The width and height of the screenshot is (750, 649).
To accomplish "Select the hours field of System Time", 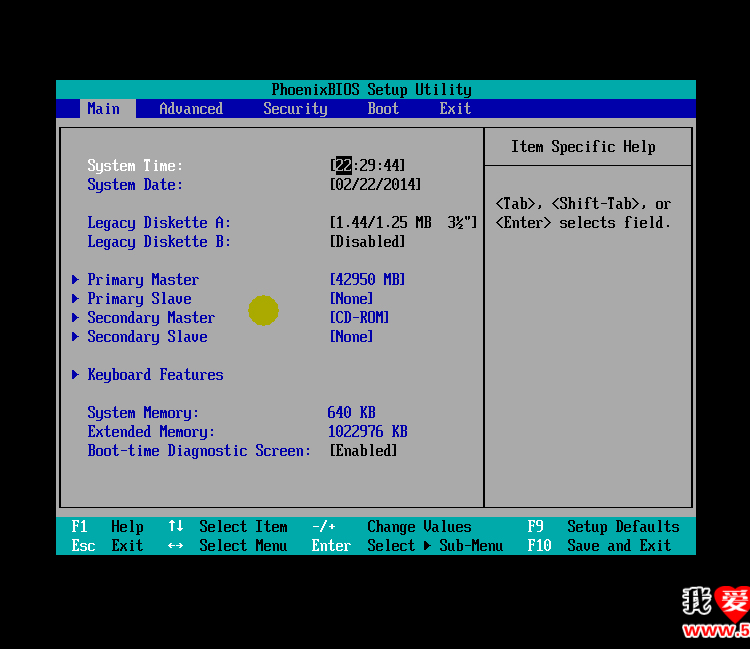I will (x=343, y=165).
